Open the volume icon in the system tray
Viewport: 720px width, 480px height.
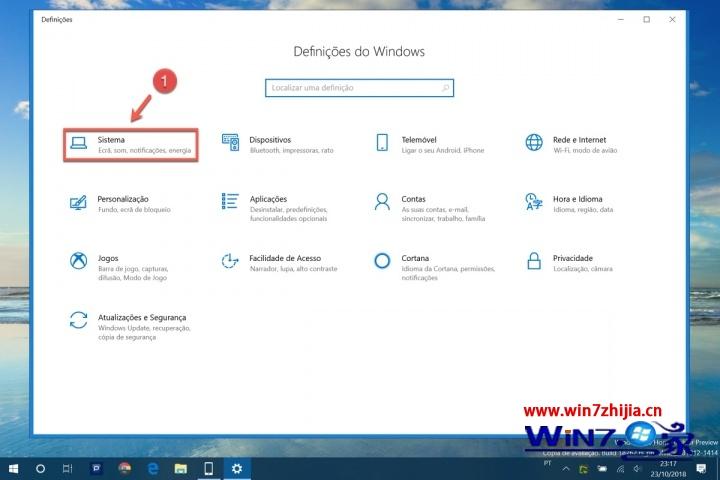point(637,469)
